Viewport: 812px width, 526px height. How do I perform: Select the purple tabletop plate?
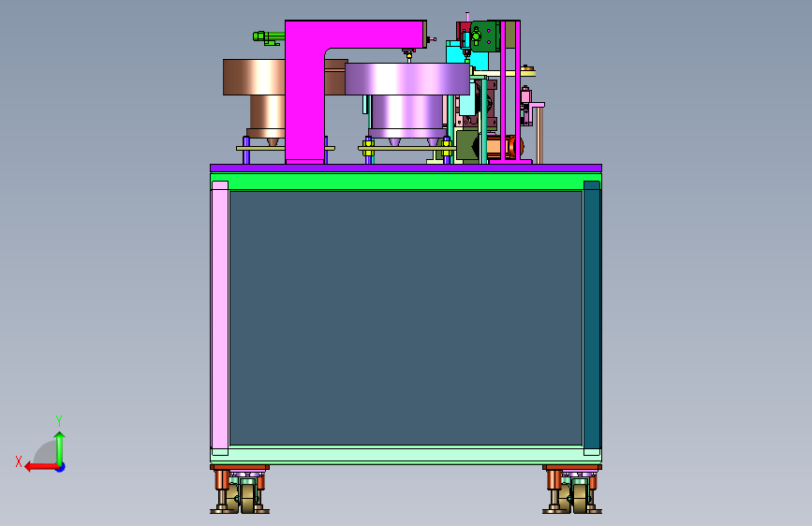(x=406, y=168)
